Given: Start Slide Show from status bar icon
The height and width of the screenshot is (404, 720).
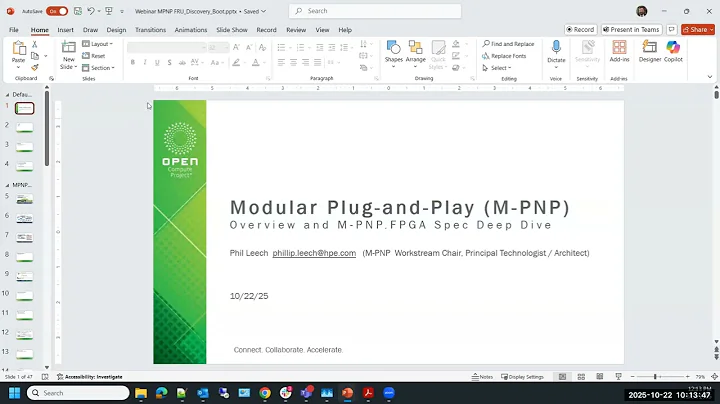Looking at the screenshot, I should click(x=619, y=376).
